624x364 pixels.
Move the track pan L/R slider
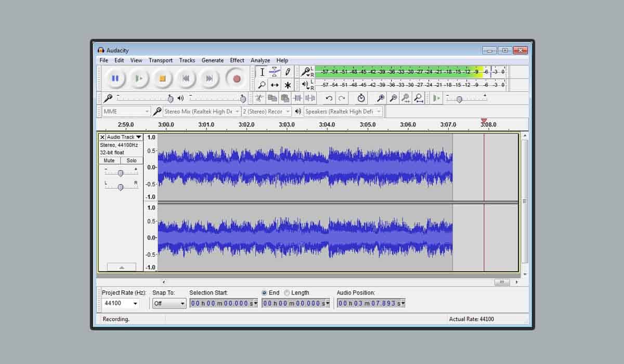(x=121, y=187)
